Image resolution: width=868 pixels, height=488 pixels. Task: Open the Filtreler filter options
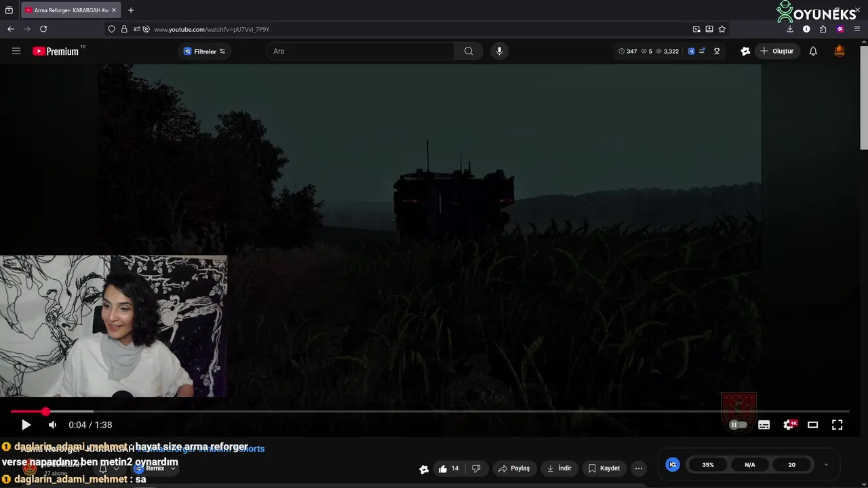coord(205,52)
